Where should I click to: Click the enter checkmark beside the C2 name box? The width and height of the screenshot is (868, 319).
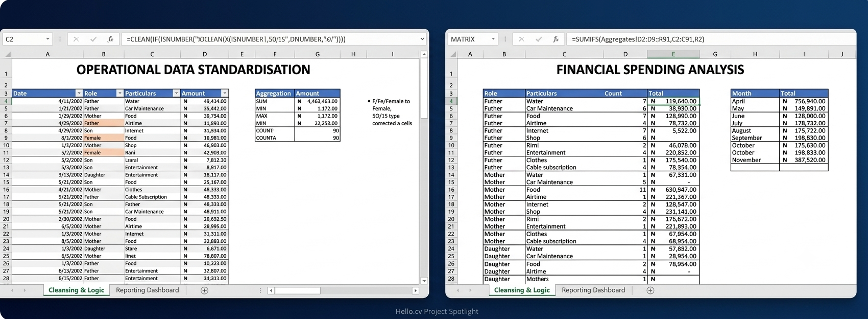point(93,39)
